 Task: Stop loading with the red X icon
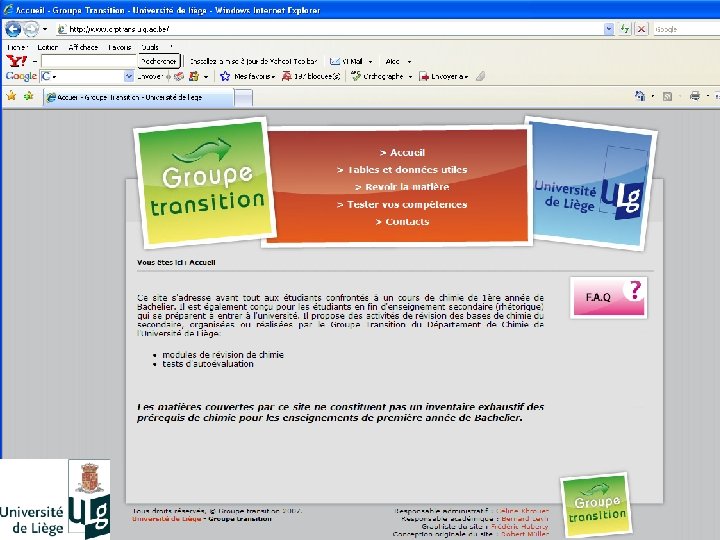(641, 29)
